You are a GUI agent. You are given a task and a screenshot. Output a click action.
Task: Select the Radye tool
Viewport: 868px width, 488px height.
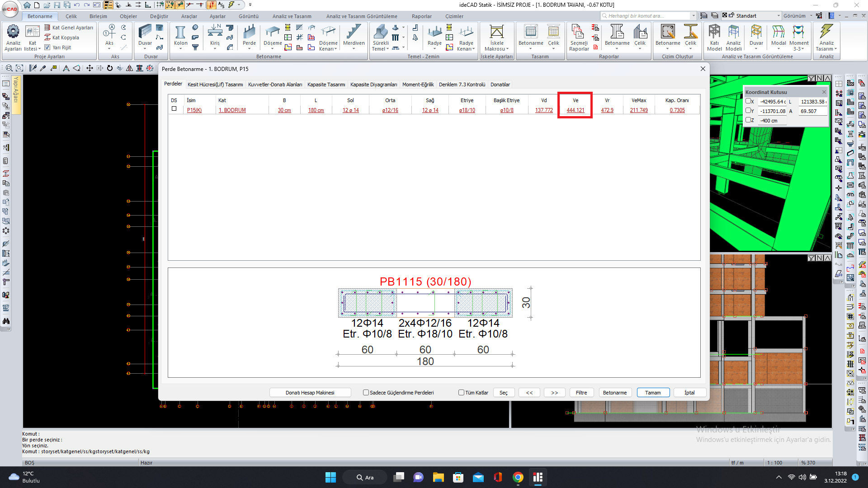pyautogui.click(x=434, y=36)
